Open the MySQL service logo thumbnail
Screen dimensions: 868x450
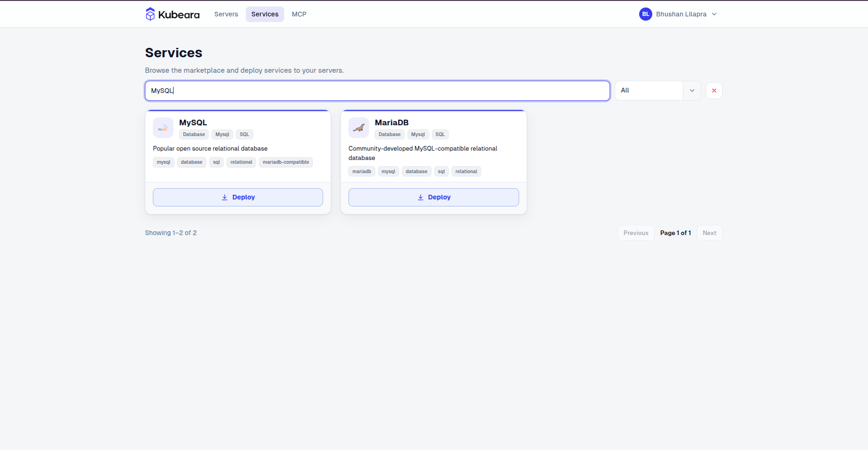tap(163, 128)
